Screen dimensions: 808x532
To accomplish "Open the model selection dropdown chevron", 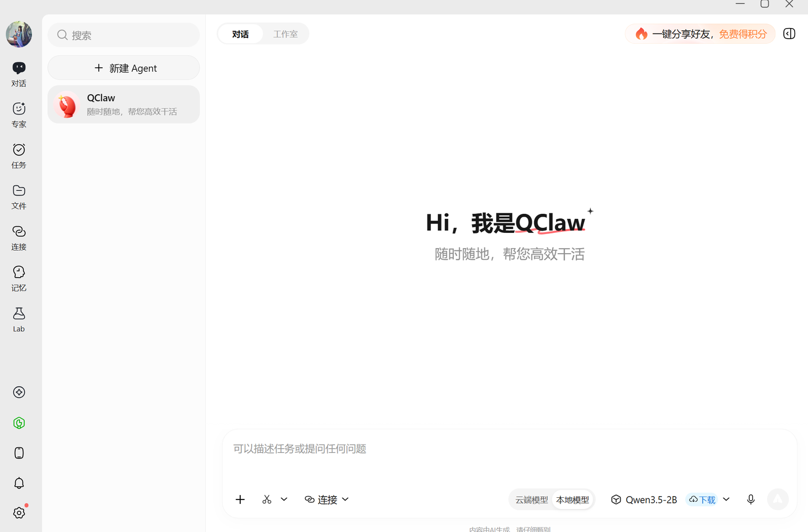I will pyautogui.click(x=726, y=499).
